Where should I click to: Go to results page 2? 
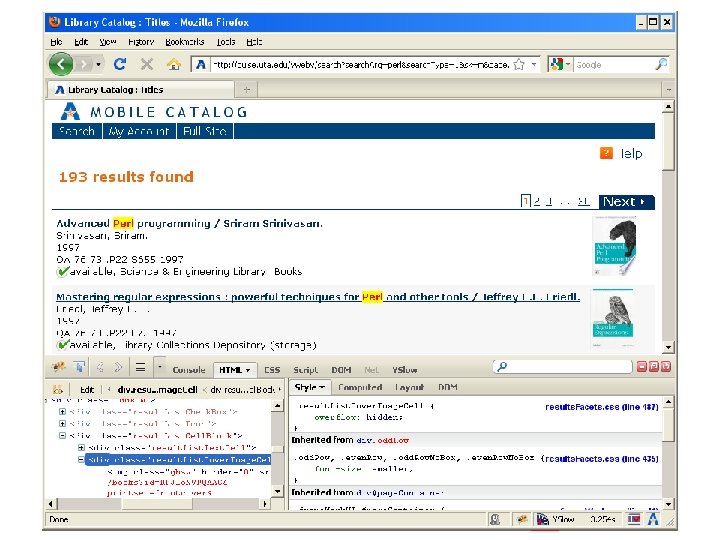pos(537,201)
